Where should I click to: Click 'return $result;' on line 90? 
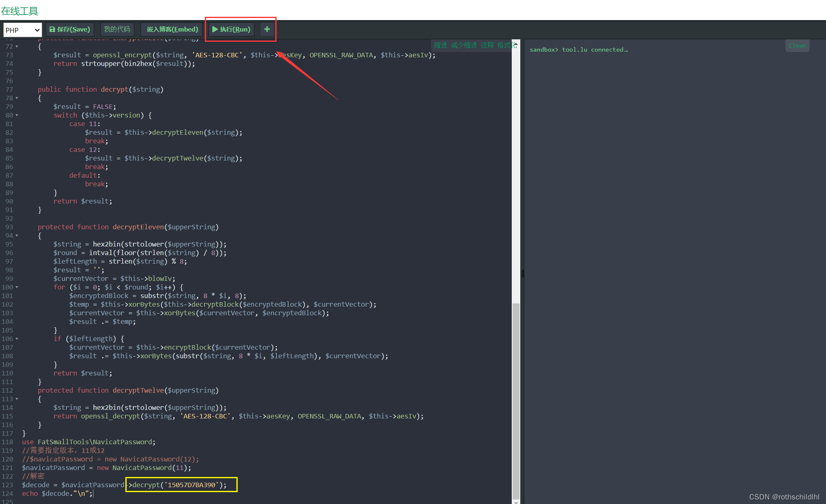83,201
